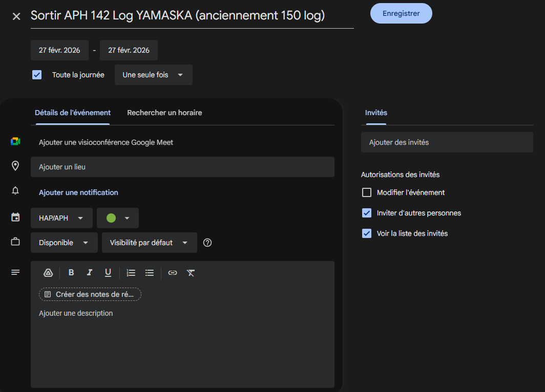This screenshot has height=392, width=545.
Task: Insert a bulleted list
Action: click(150, 273)
